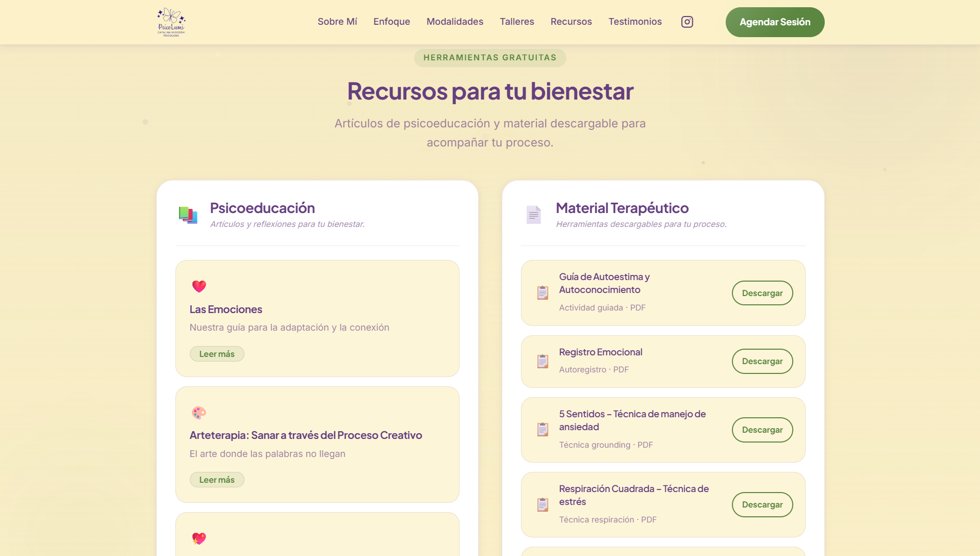Click Leer más under Arteterapia
980x556 pixels.
pyautogui.click(x=217, y=480)
